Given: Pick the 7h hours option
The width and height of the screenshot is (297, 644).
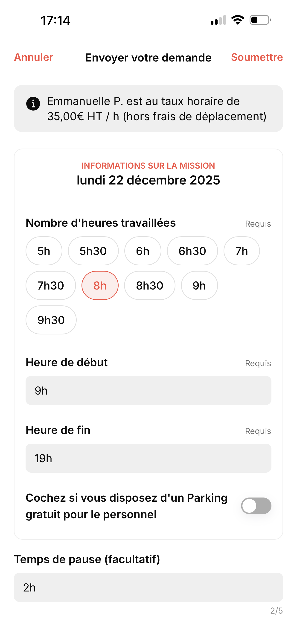Looking at the screenshot, I should [x=242, y=251].
